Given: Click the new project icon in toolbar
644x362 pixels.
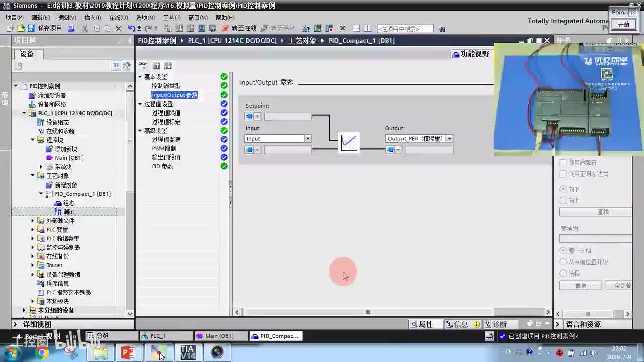Looking at the screenshot, I should pyautogui.click(x=10, y=28).
